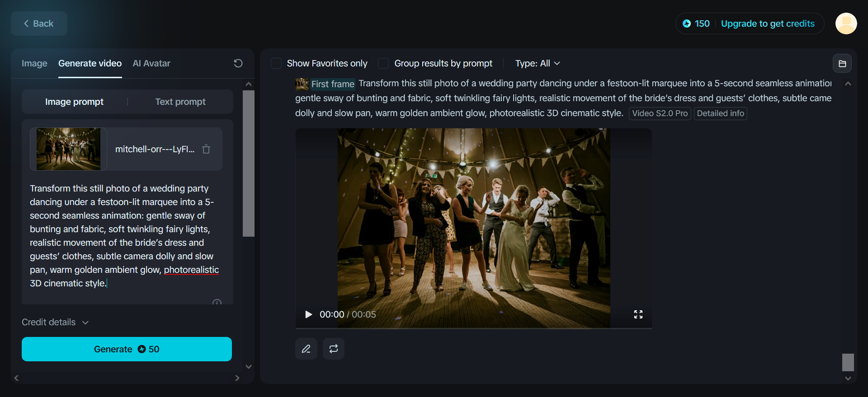The height and width of the screenshot is (397, 868).
Task: Click the uploaded wedding photo thumbnail
Action: click(68, 149)
